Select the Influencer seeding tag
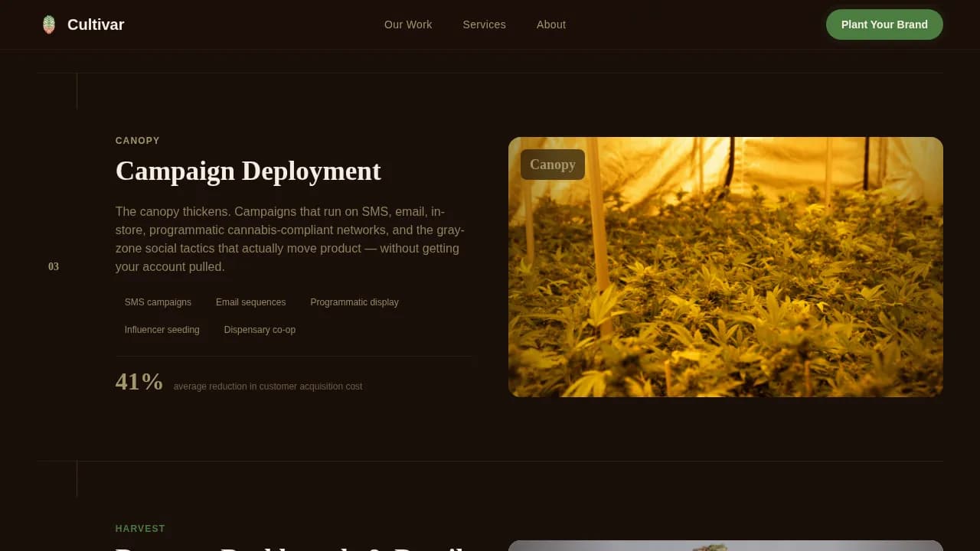Image resolution: width=980 pixels, height=551 pixels. click(162, 330)
